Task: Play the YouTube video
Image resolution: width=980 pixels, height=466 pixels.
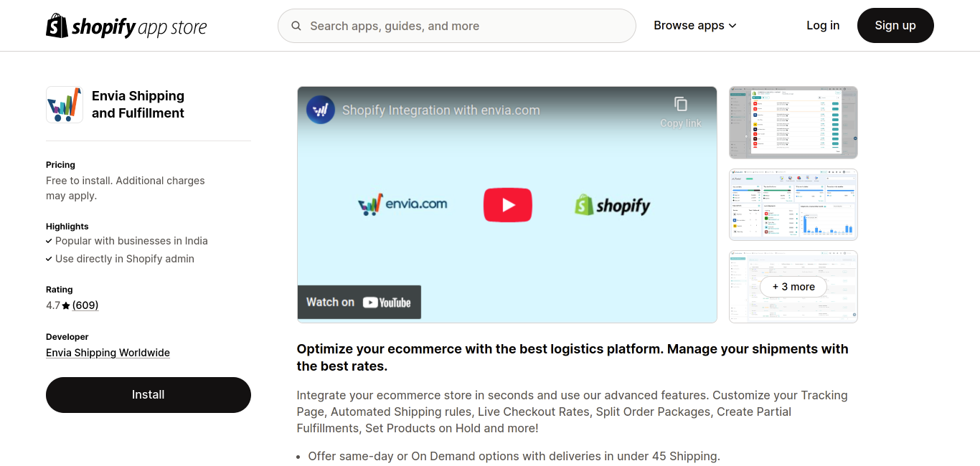Action: [x=507, y=205]
